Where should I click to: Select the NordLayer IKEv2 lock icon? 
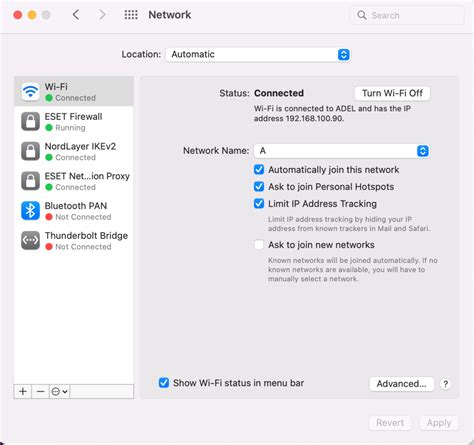coord(30,151)
